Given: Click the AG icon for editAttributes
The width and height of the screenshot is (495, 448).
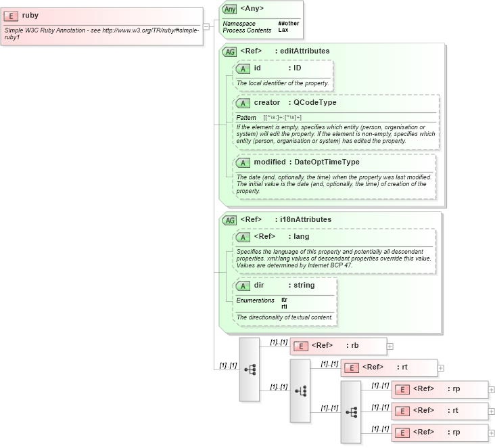Looking at the screenshot, I should (229, 52).
